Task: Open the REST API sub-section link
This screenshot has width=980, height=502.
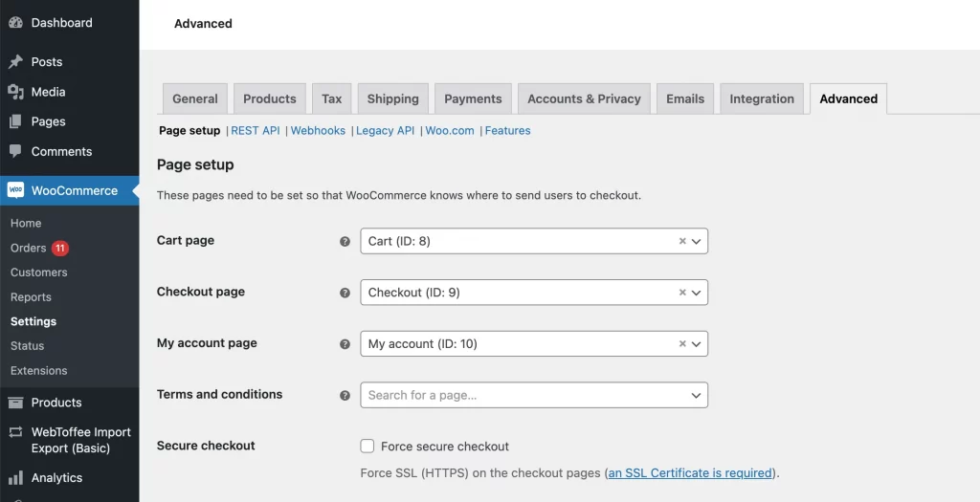Action: pos(256,130)
